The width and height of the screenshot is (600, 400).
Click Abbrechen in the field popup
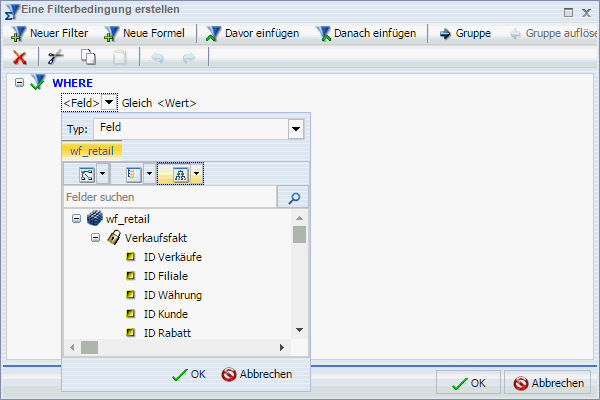257,374
